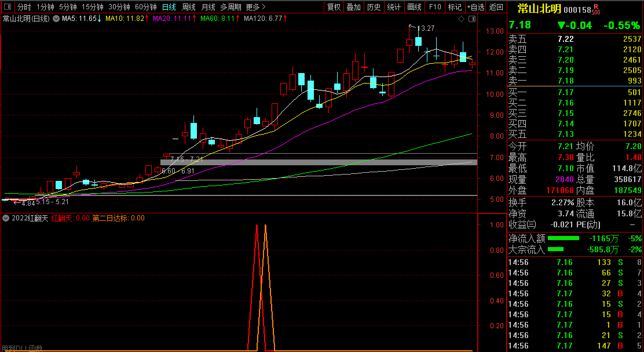The image size is (644, 352).
Task: Click the 返回 back button
Action: (x=496, y=7)
